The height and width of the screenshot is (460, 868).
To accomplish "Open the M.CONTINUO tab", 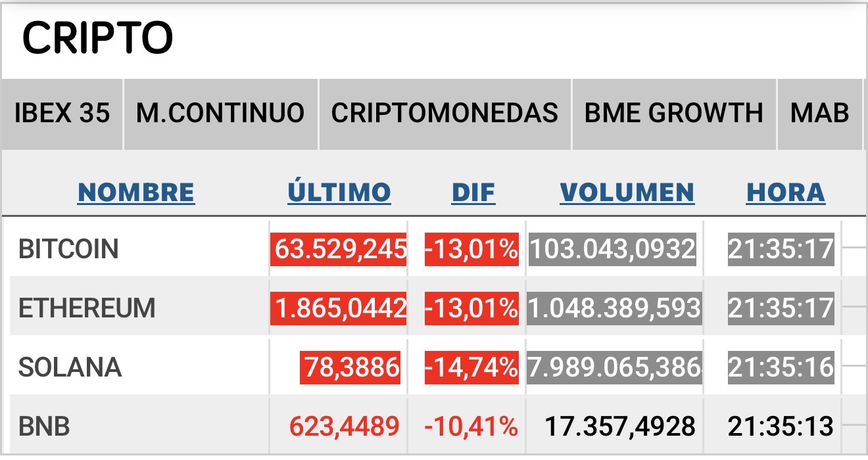I will point(220,114).
